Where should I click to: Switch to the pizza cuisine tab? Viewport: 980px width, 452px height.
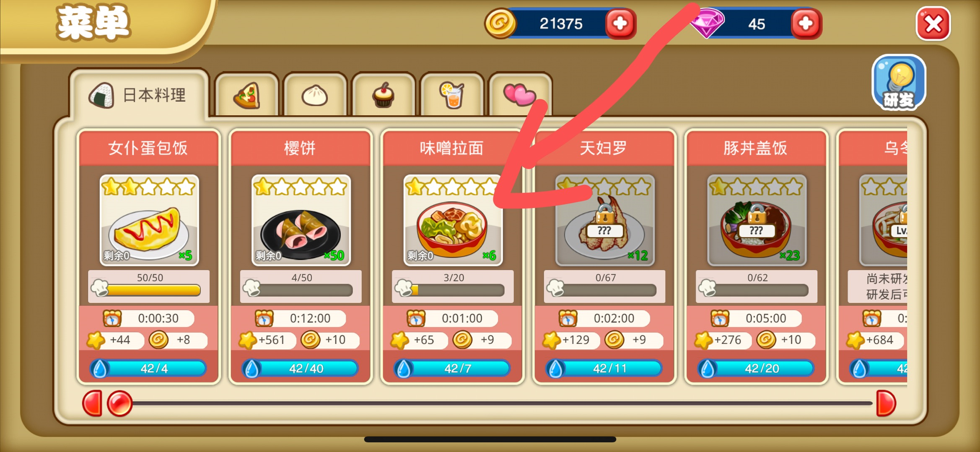[246, 95]
